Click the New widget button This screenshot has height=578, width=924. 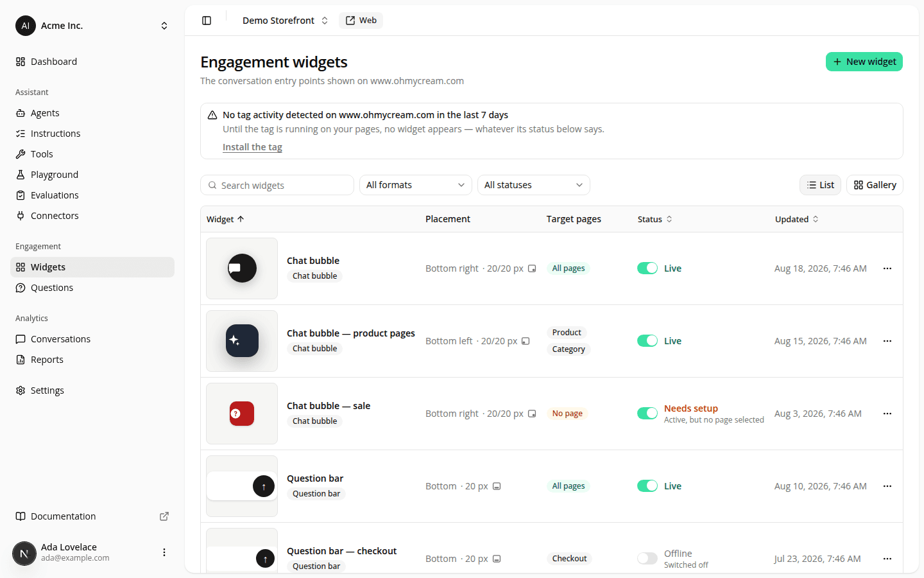(864, 62)
